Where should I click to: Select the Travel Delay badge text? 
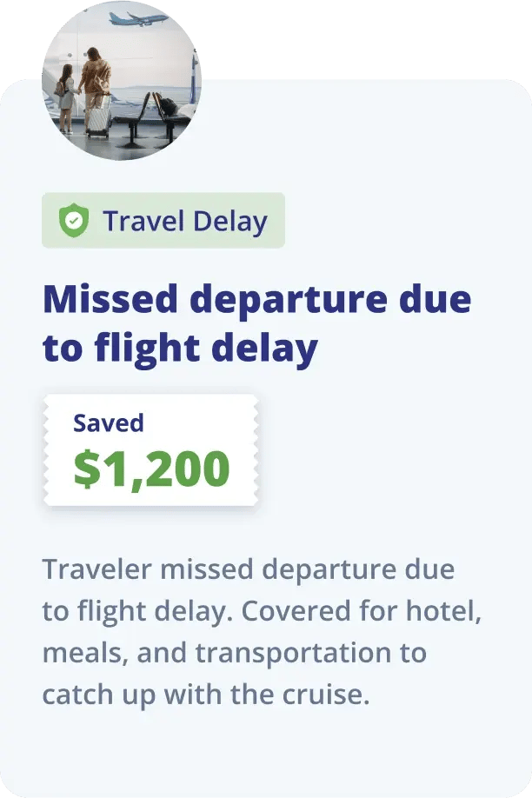pos(184,222)
